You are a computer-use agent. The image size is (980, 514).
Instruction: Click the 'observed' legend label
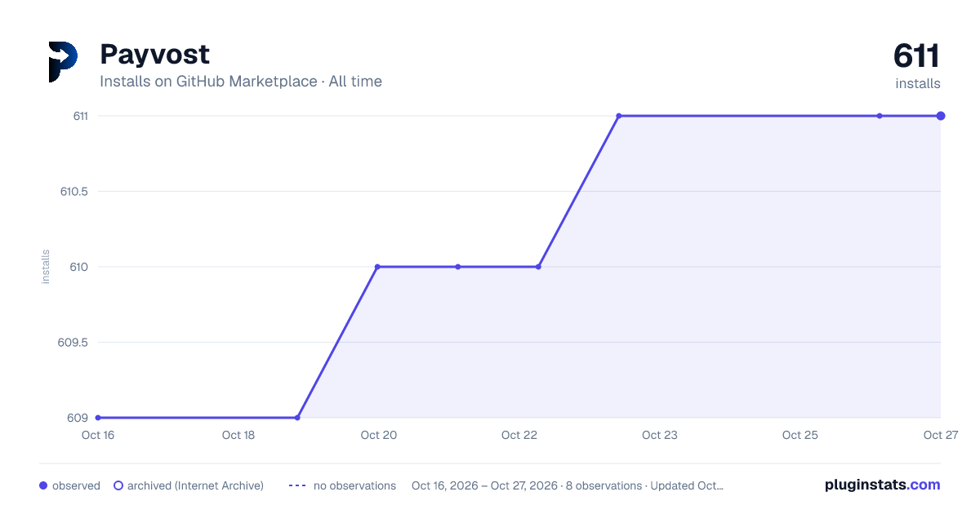coord(76,485)
